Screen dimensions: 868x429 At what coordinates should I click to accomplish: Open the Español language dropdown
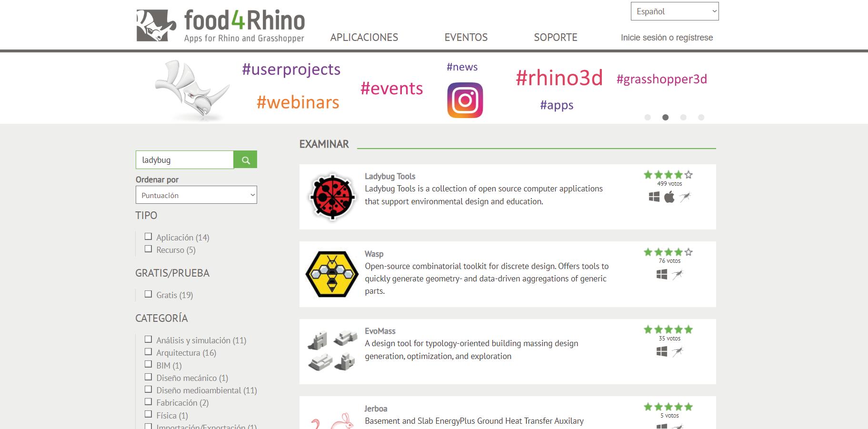[x=675, y=11]
